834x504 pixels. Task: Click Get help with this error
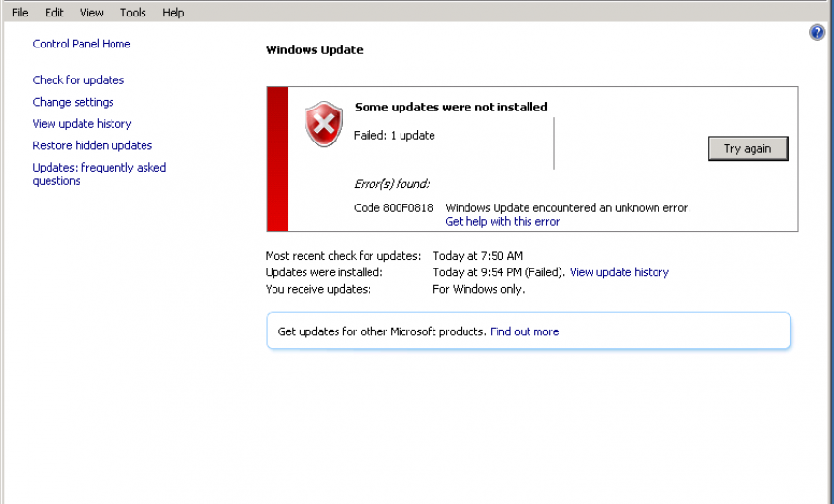pyautogui.click(x=502, y=221)
